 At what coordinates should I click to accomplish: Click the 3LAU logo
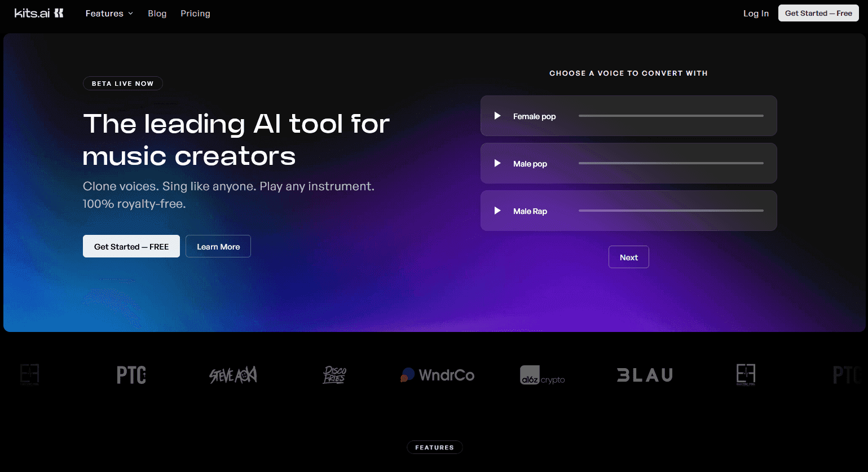(645, 375)
